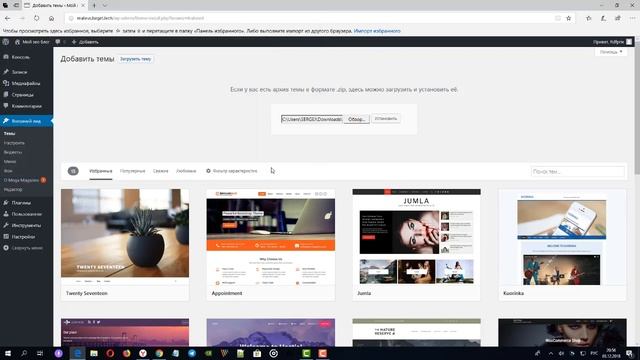
Task: Click the Windows Start button
Action: (8, 353)
